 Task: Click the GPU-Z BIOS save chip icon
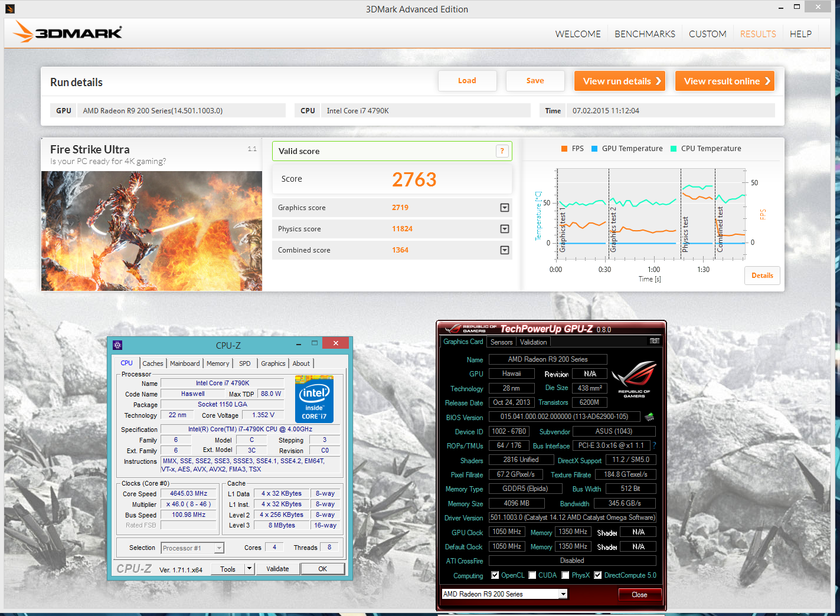pyautogui.click(x=649, y=417)
